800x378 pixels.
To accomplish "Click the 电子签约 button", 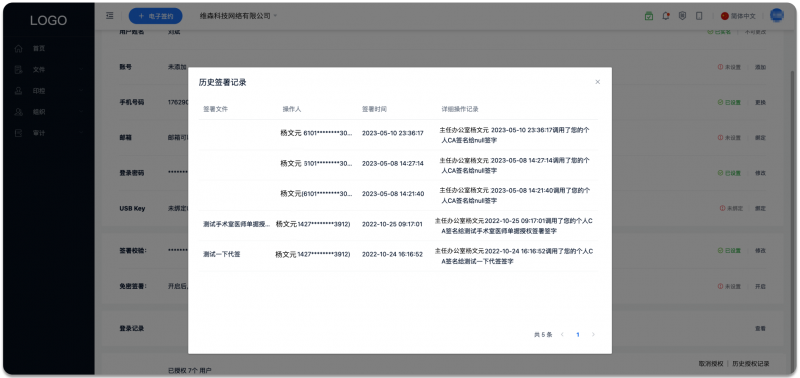I will tap(155, 16).
